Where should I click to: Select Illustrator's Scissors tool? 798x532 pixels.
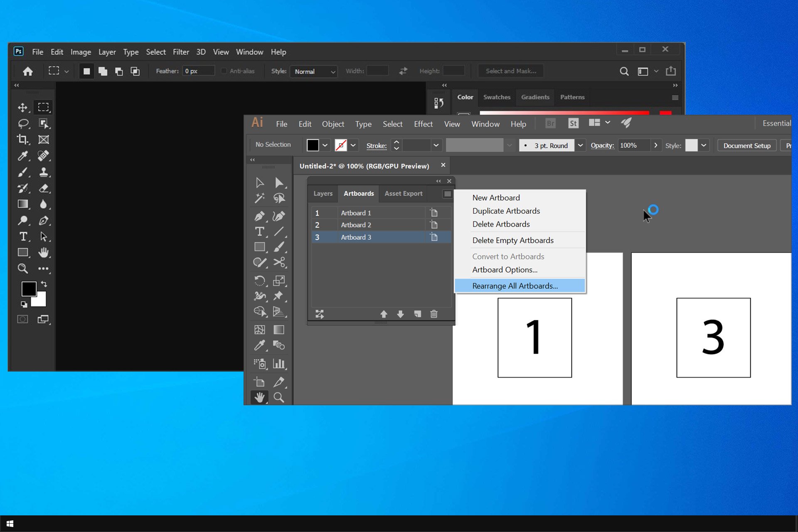pyautogui.click(x=279, y=262)
